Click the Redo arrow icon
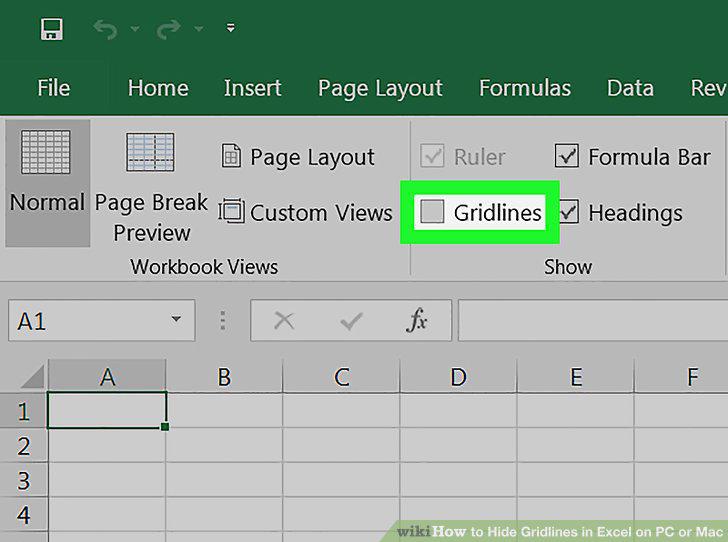Viewport: 728px width, 542px height. (168, 29)
